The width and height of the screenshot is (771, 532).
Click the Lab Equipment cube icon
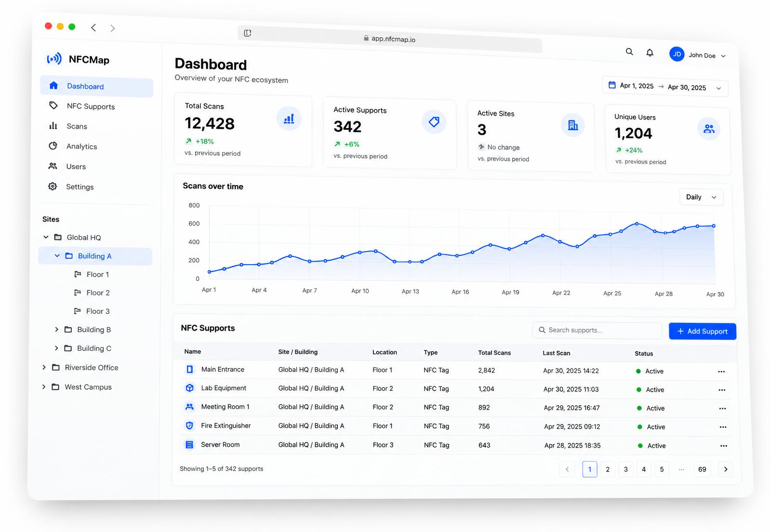point(190,388)
